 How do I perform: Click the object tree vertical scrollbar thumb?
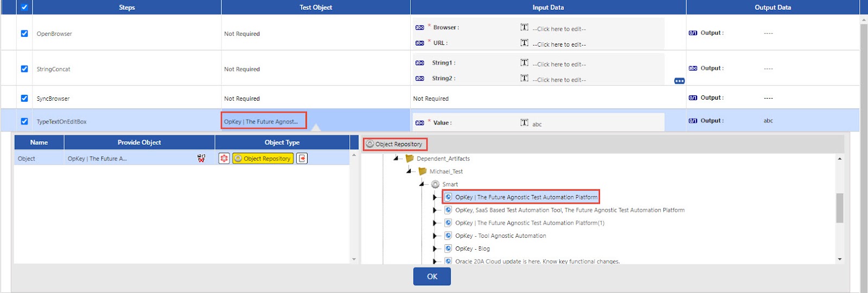point(840,208)
